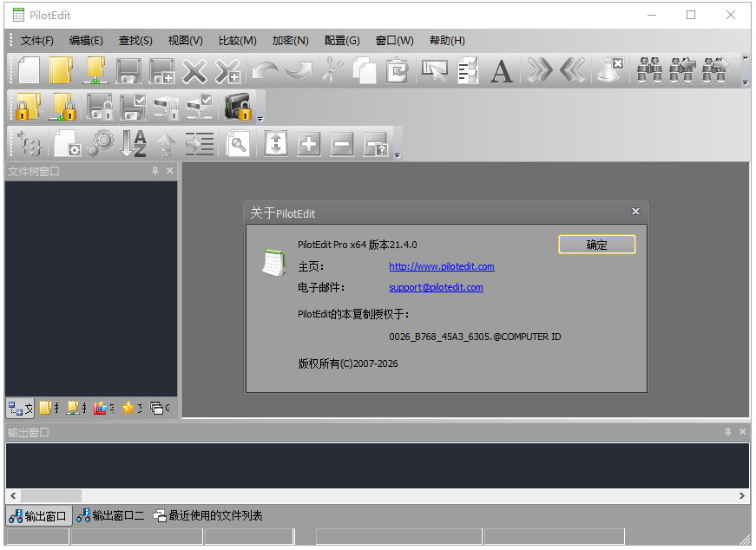Click the collapse minus box icon
The width and height of the screenshot is (756, 550).
(342, 144)
